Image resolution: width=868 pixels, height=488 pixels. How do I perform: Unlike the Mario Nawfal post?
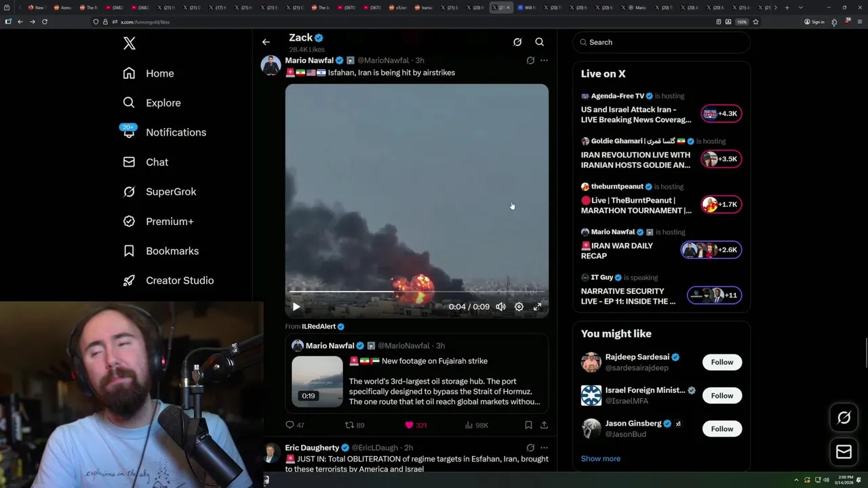coord(416,425)
